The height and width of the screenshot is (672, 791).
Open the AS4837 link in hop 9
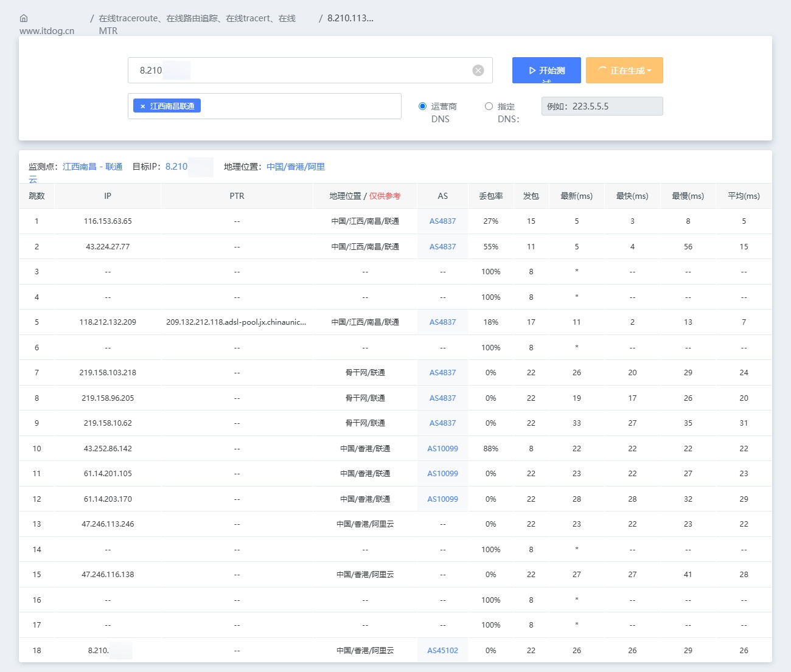(x=442, y=423)
